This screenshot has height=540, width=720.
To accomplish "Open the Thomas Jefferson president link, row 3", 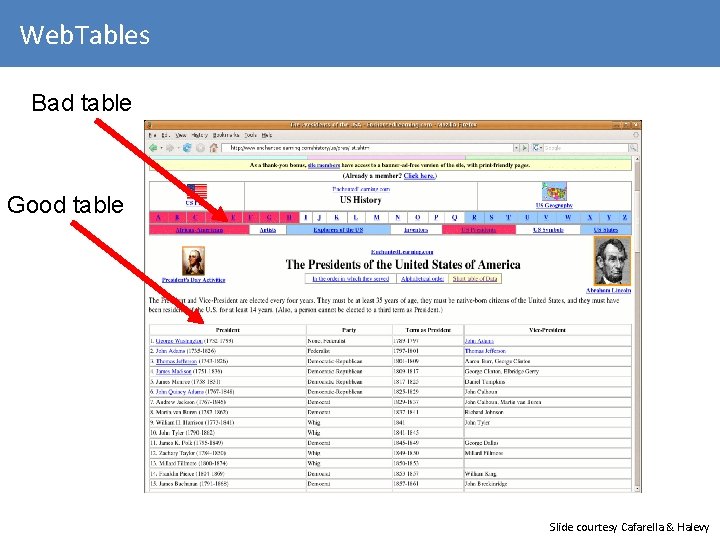I will pos(176,361).
